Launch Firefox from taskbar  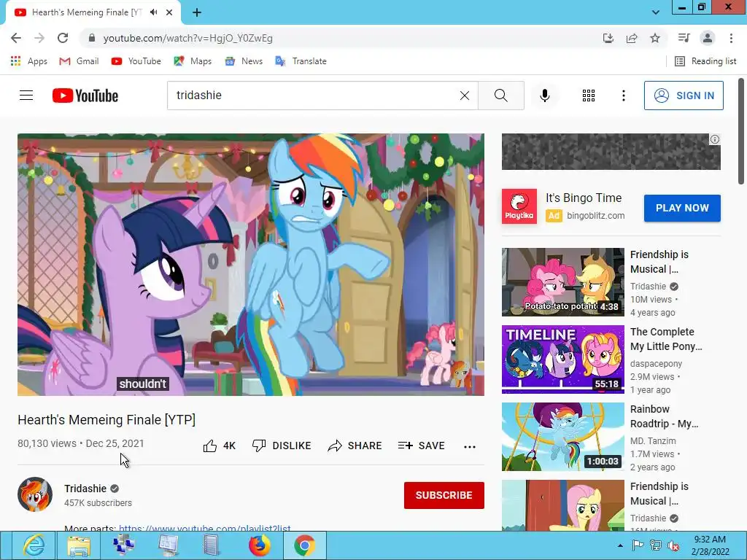(259, 545)
